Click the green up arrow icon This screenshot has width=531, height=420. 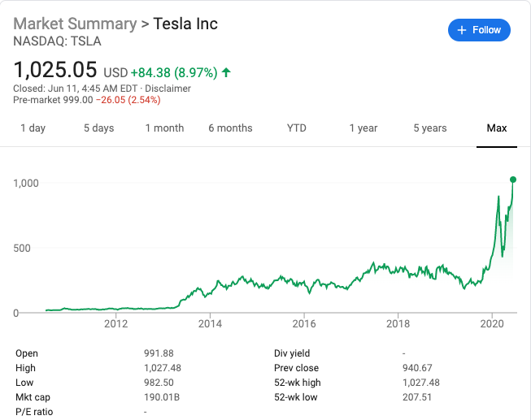tap(226, 73)
